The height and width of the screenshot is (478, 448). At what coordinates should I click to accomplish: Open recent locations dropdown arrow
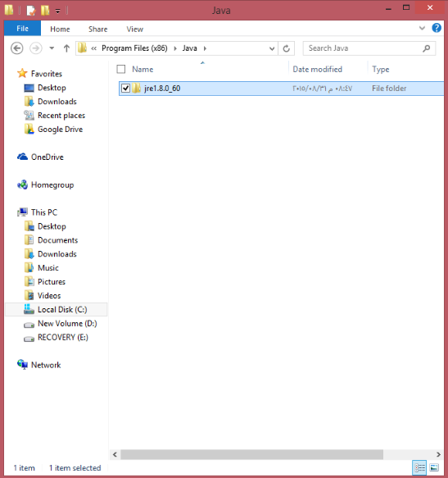point(52,48)
